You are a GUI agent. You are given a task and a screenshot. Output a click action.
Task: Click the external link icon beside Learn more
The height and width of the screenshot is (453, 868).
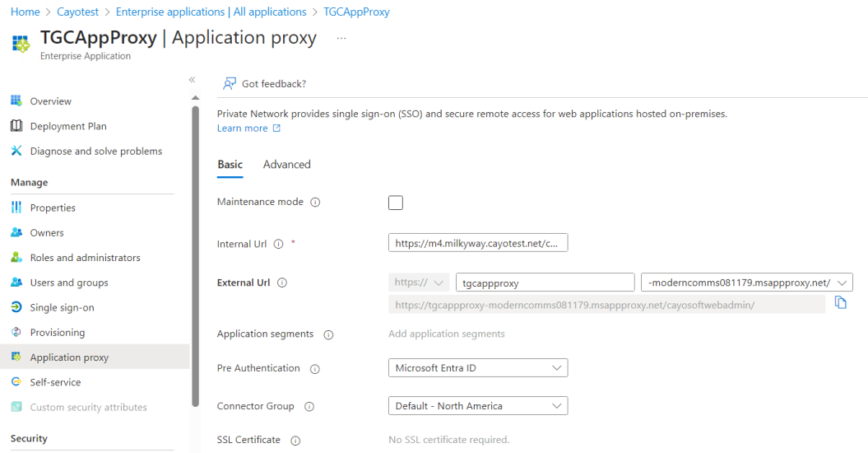pos(276,128)
